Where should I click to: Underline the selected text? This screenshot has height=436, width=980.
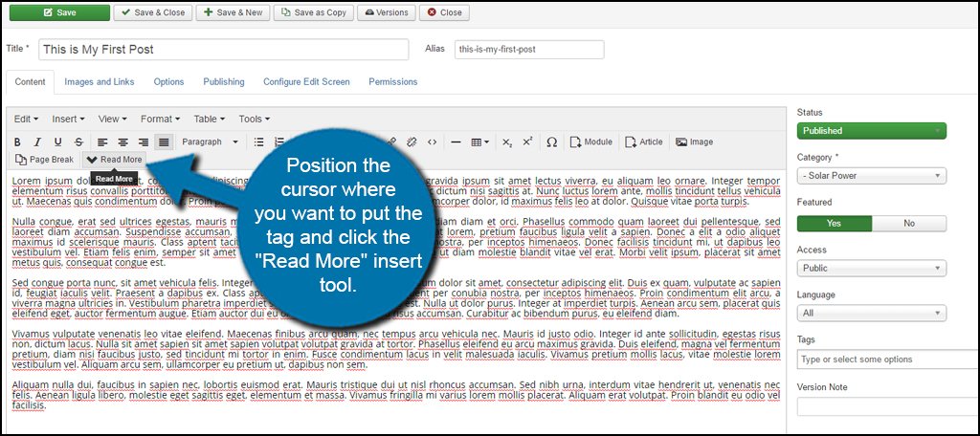(58, 142)
